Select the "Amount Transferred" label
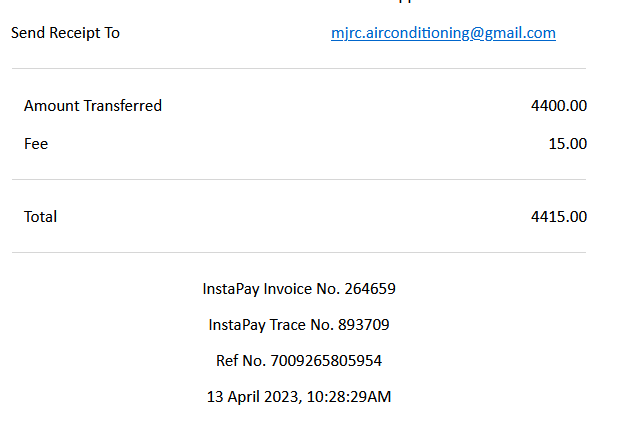Image resolution: width=624 pixels, height=430 pixels. click(93, 106)
